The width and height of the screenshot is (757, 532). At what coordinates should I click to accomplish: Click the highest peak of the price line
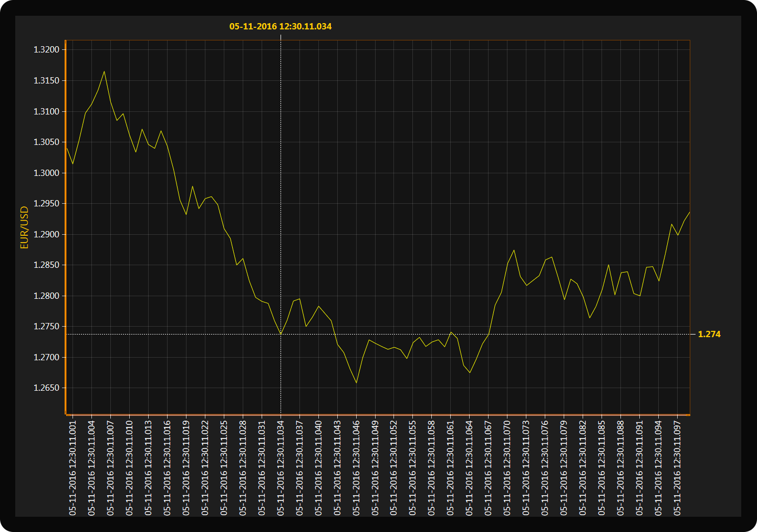[104, 71]
